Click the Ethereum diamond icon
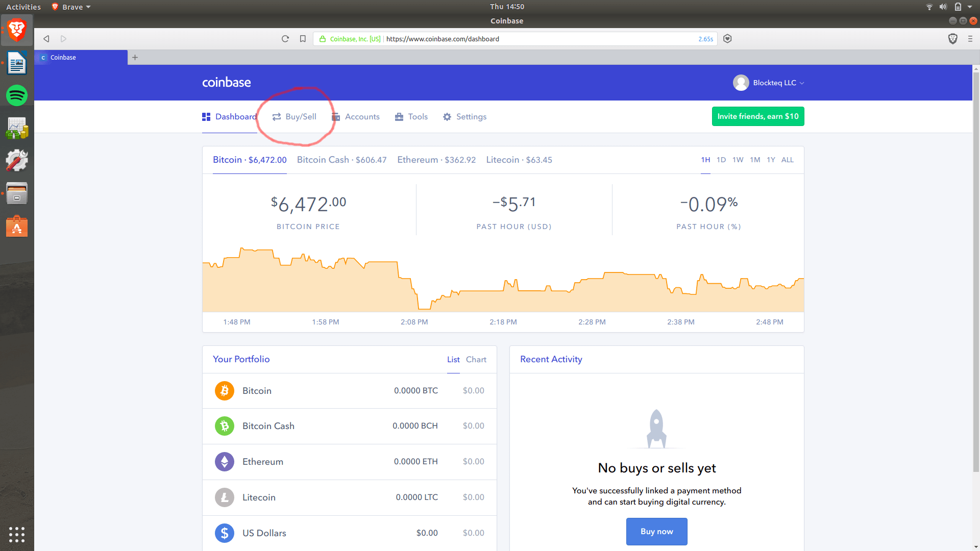This screenshot has width=980, height=551. tap(224, 462)
